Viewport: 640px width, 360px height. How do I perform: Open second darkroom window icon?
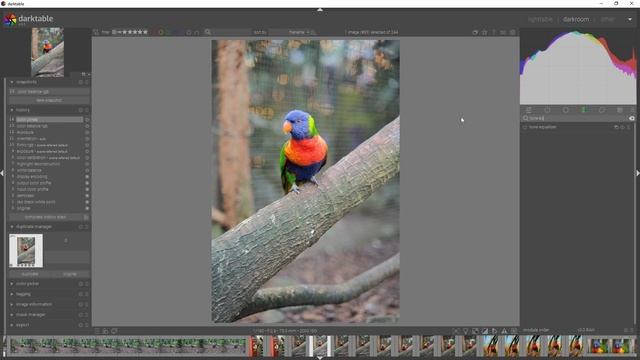coord(114,331)
